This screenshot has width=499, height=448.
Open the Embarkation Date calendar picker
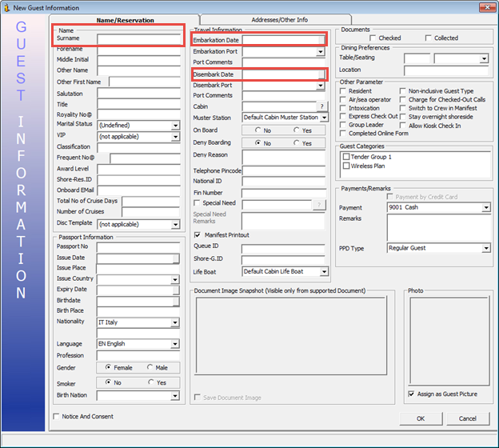pyautogui.click(x=321, y=40)
